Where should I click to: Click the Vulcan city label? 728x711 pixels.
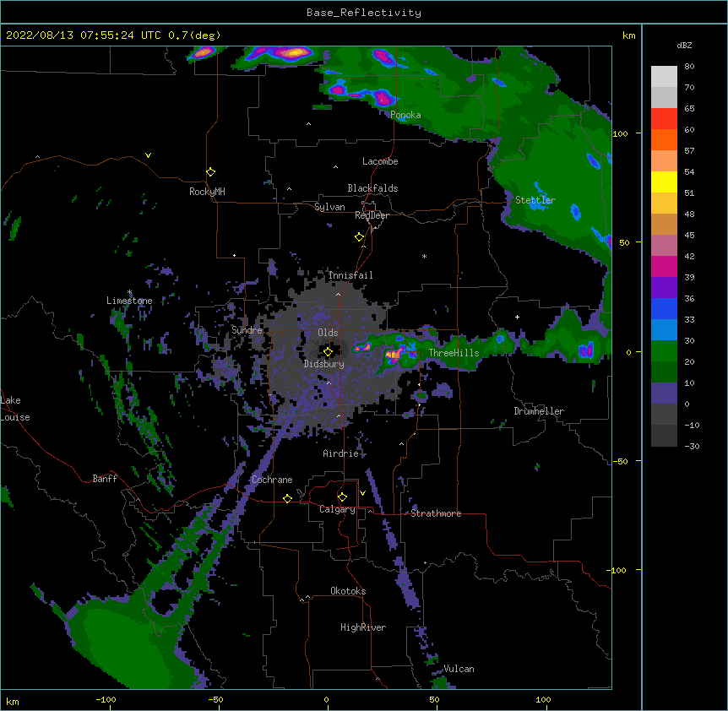coord(459,669)
